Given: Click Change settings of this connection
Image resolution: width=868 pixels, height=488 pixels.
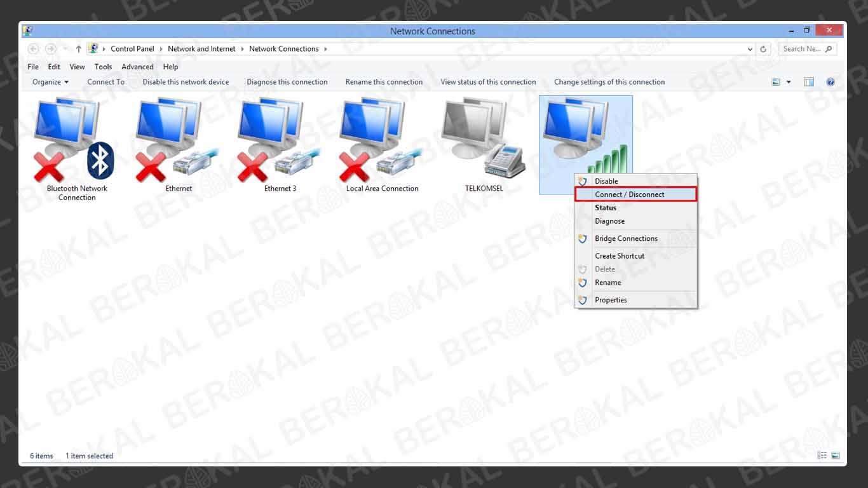Looking at the screenshot, I should (x=609, y=82).
